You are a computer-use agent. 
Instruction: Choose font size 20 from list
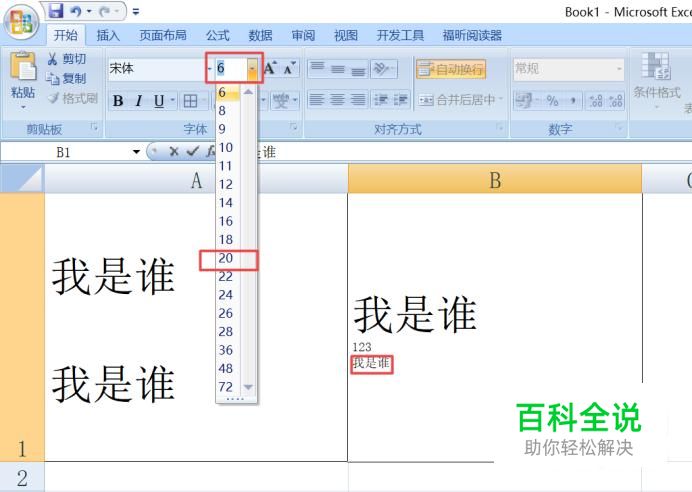pos(226,258)
